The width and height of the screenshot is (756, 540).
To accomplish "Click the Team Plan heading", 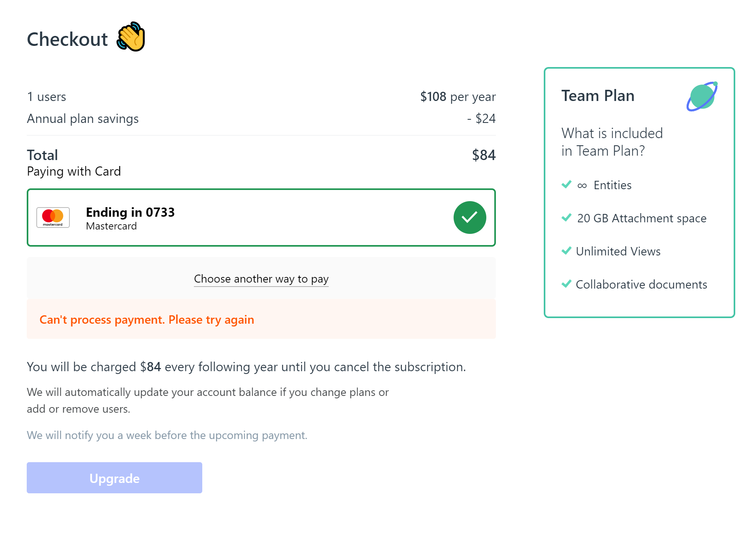I will (598, 96).
